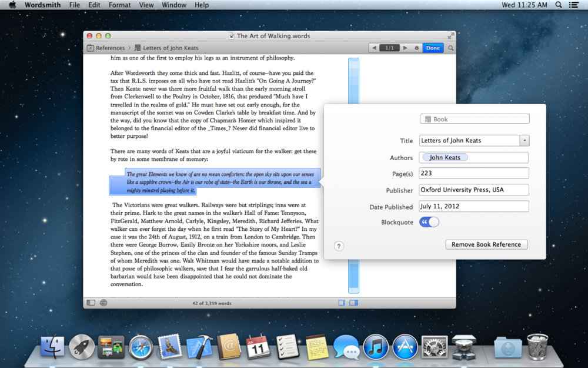Click the Page(s) field showing 223
This screenshot has height=368, width=588.
(474, 173)
